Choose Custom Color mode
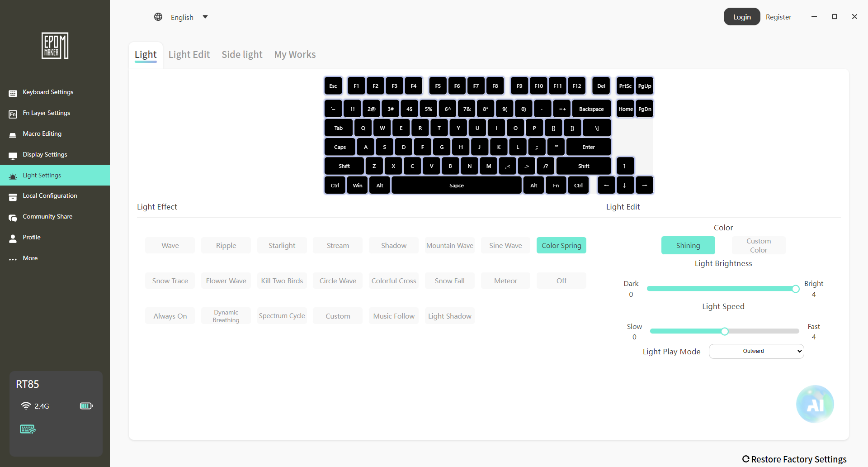The height and width of the screenshot is (467, 868). 759,245
